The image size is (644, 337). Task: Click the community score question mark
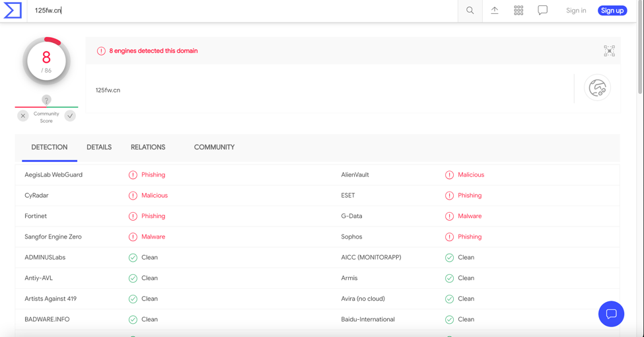coord(46,100)
